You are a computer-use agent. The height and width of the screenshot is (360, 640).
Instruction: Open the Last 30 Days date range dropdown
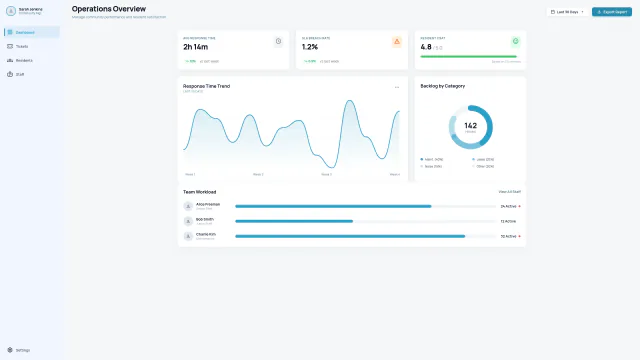[567, 12]
